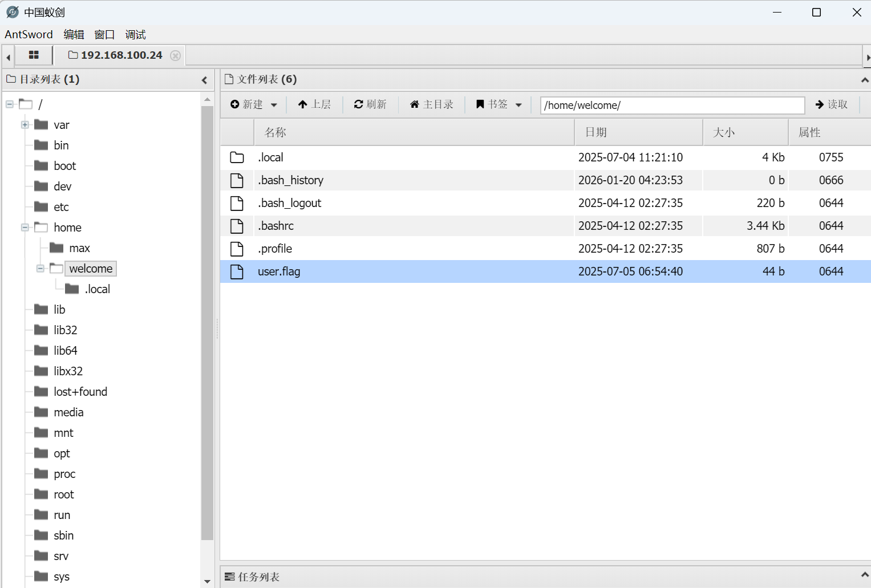
Task: Close the 192.168.100.24 tab
Action: pyautogui.click(x=176, y=55)
